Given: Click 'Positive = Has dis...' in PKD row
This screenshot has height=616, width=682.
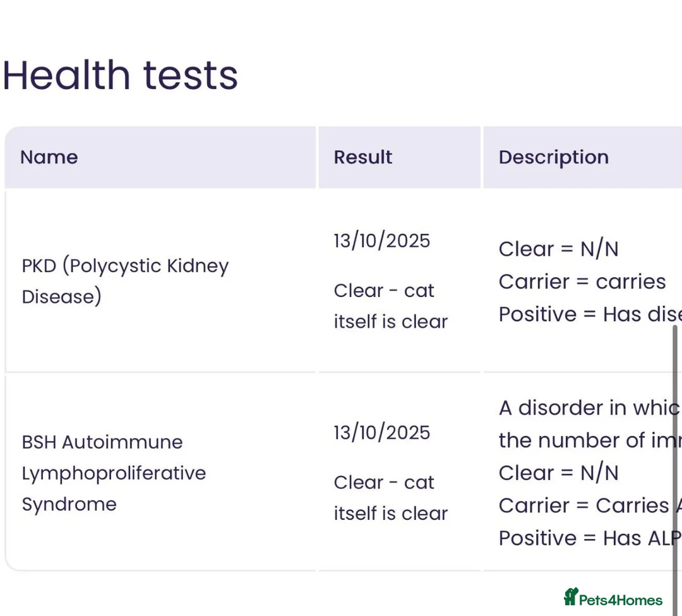Looking at the screenshot, I should 587,315.
